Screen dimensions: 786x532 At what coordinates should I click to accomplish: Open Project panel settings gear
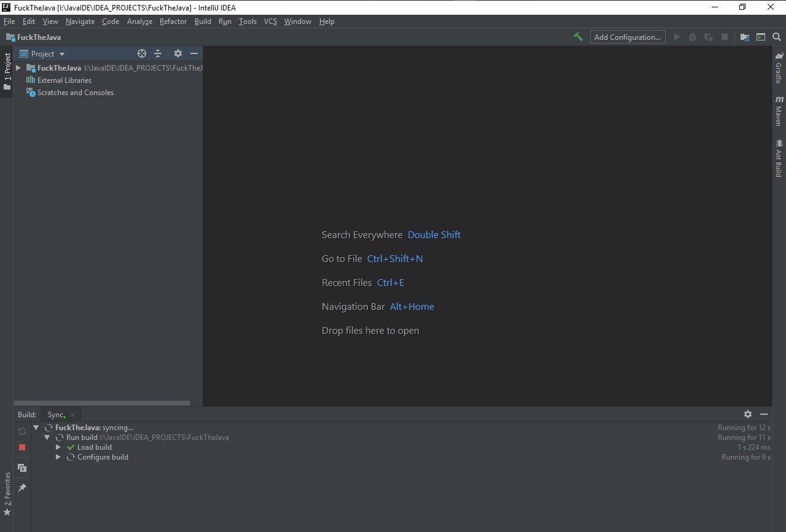tap(178, 53)
